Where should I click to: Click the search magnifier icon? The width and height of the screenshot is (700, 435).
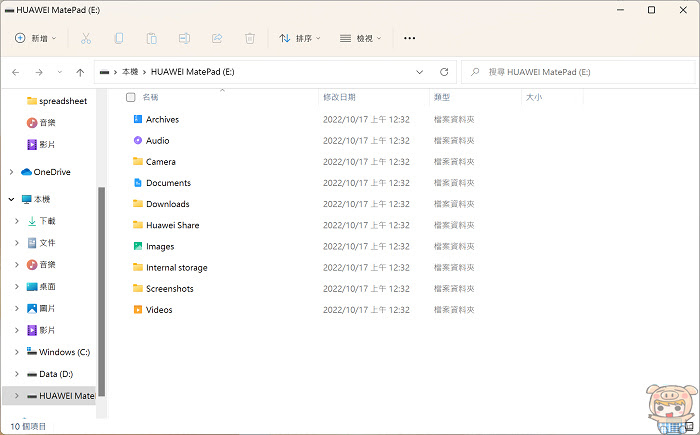click(475, 72)
